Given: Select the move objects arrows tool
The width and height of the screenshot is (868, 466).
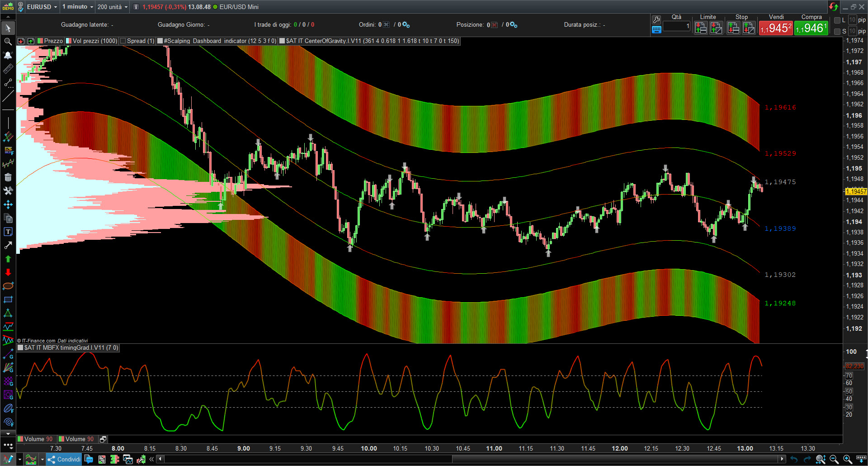Looking at the screenshot, I should 8,204.
